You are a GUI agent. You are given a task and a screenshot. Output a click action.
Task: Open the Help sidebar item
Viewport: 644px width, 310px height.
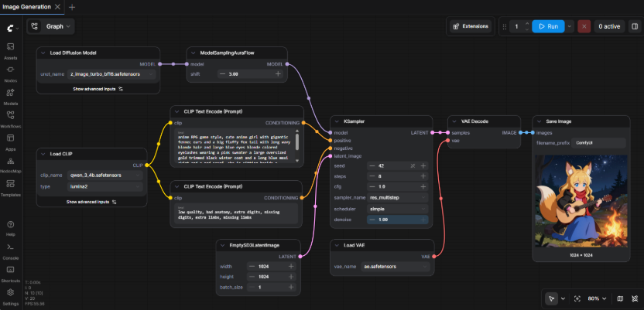11,228
